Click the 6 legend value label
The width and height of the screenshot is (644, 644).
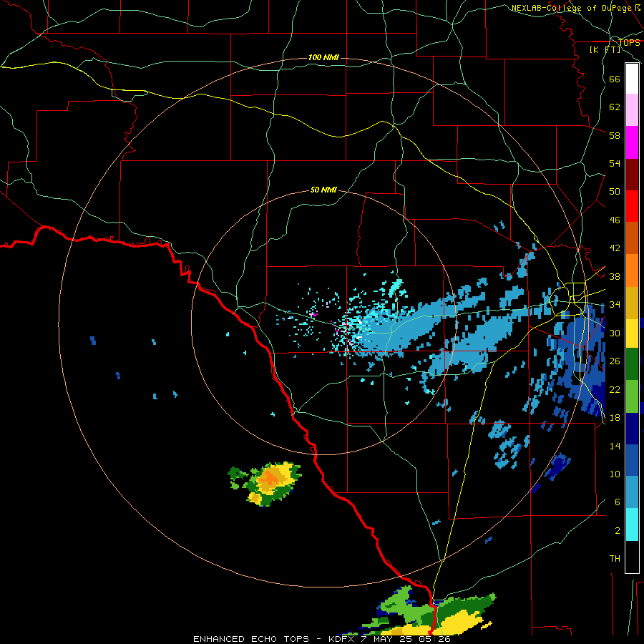click(x=618, y=502)
